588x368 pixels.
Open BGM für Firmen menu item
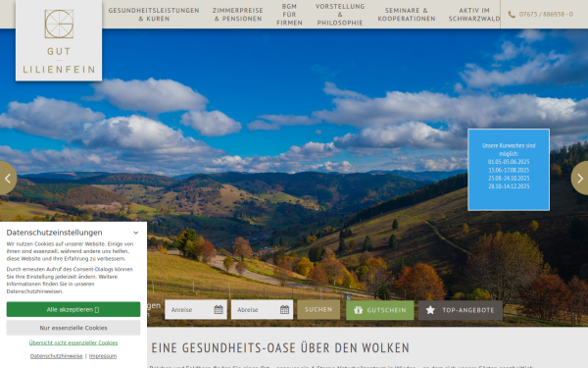(x=289, y=15)
